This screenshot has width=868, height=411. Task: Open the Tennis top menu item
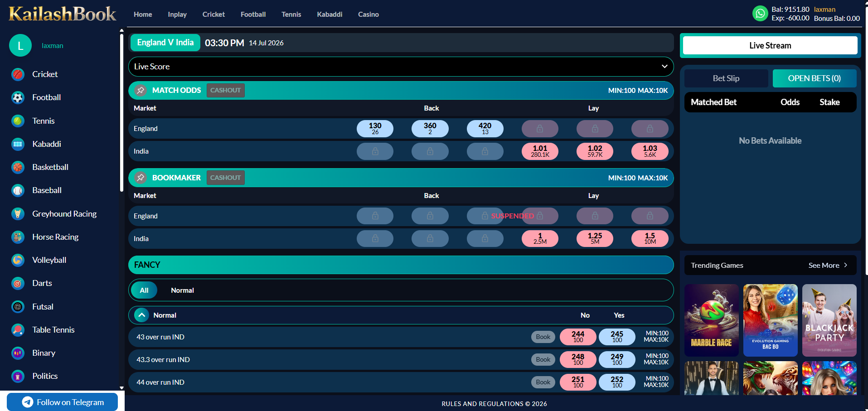291,15
